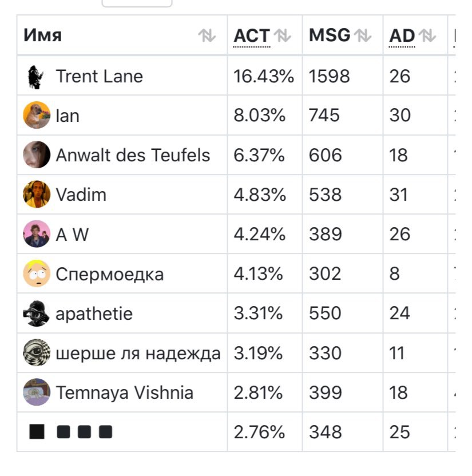Open Спермоедка cartoon avatar
This screenshot has height=476, width=472.
(37, 273)
